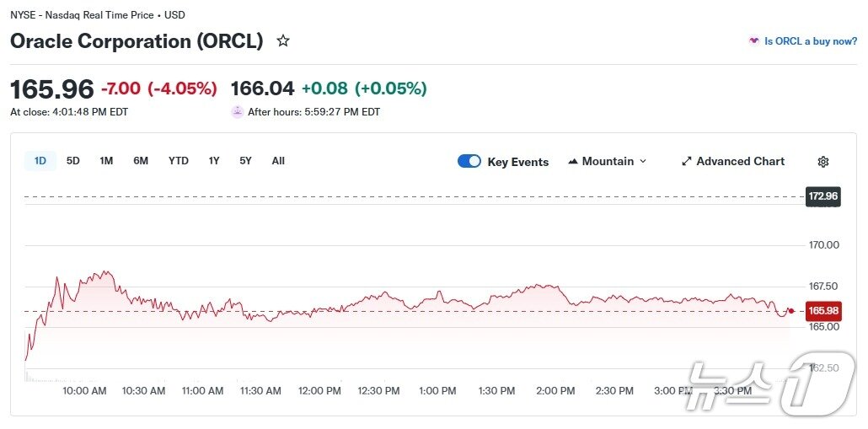
Task: Expand the Mountain dropdown chevron
Action: tap(643, 161)
